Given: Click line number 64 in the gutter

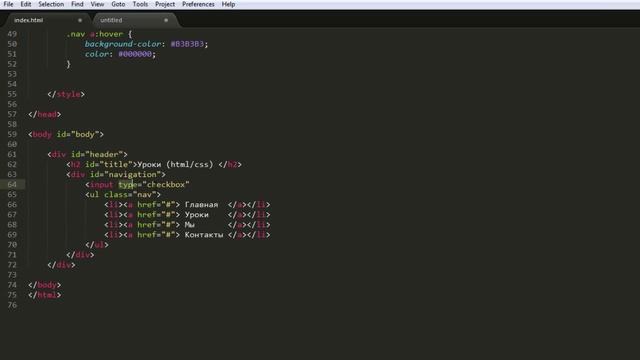Looking at the screenshot, I should [12, 184].
